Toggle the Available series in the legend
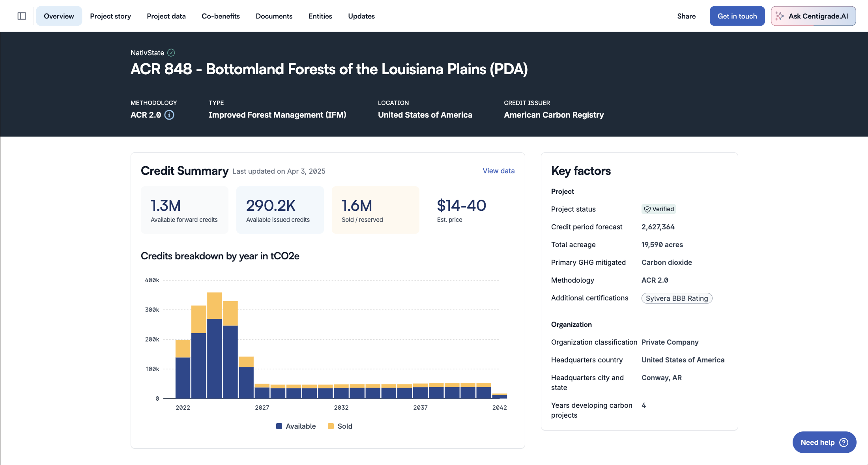 296,426
